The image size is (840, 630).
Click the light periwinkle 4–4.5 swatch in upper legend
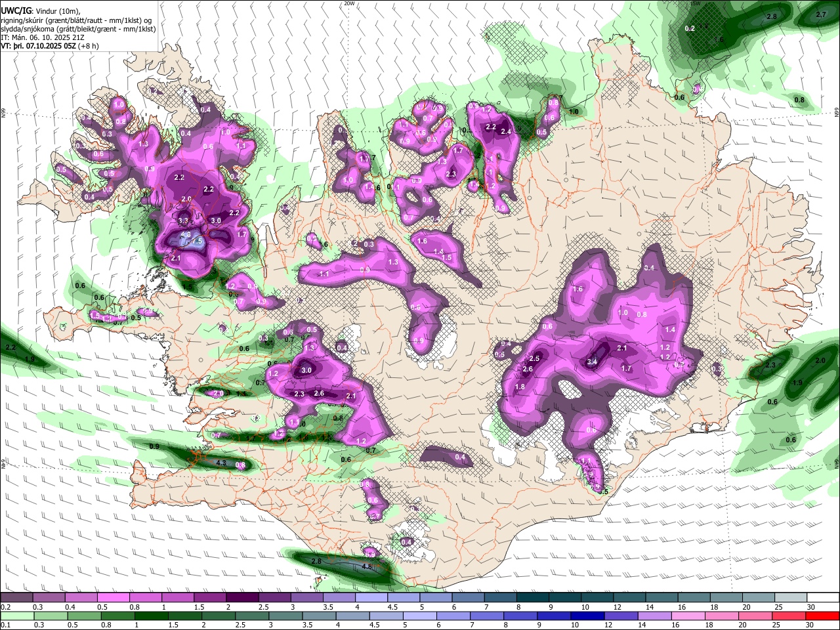[x=371, y=597]
